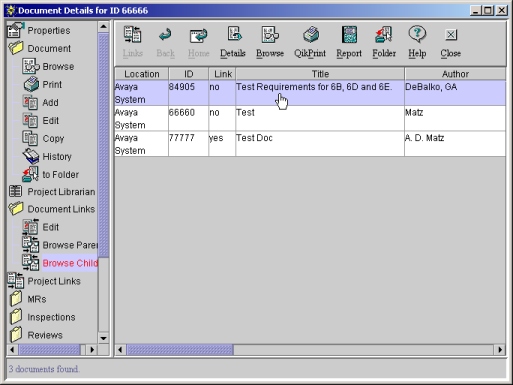The height and width of the screenshot is (385, 513).
Task: Click sidebar vertical scrollbar down arrow
Action: point(103,338)
